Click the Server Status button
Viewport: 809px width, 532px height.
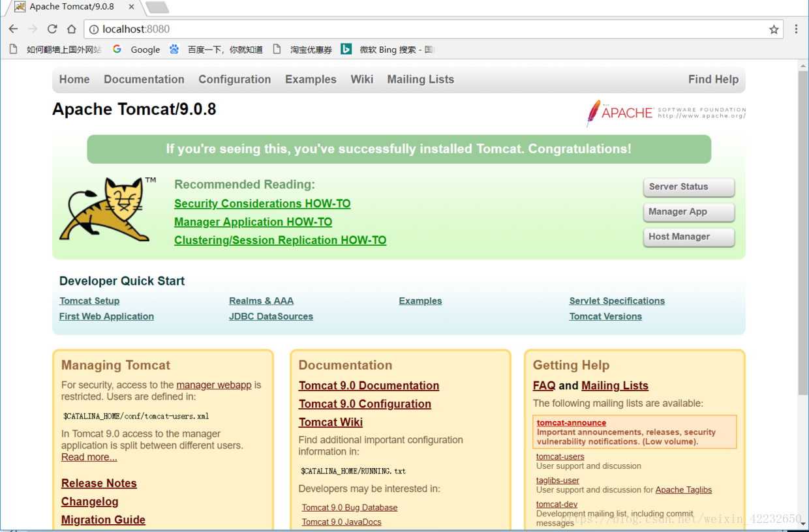pos(689,187)
